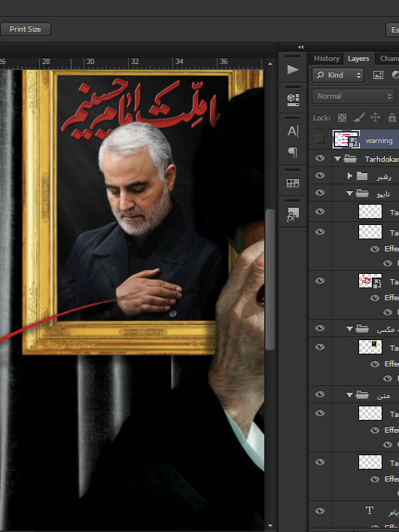The image size is (399, 532).
Task: Click lock image pixels brush icon
Action: (358, 117)
